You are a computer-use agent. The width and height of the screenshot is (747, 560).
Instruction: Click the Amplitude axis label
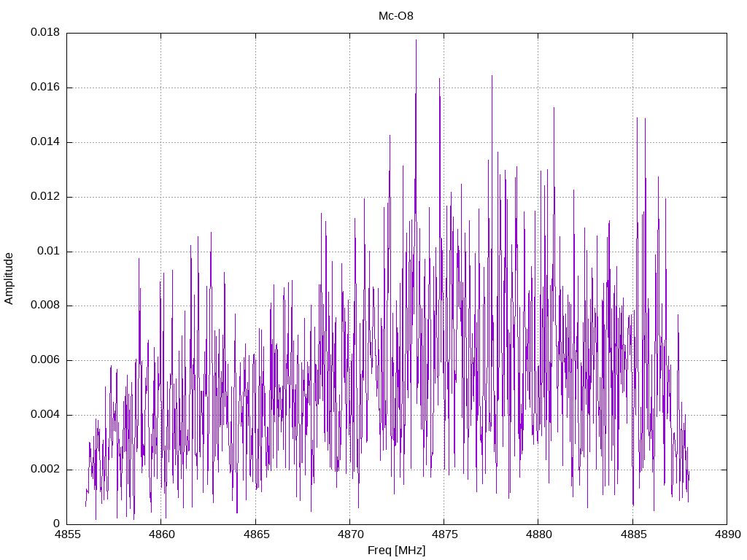9,279
